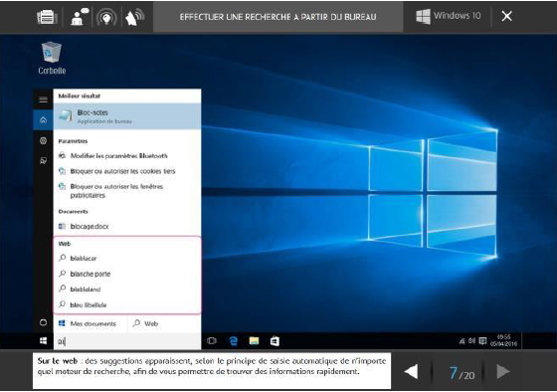Click the Meilleur résultat heading
This screenshot has width=557, height=392.
[80, 96]
